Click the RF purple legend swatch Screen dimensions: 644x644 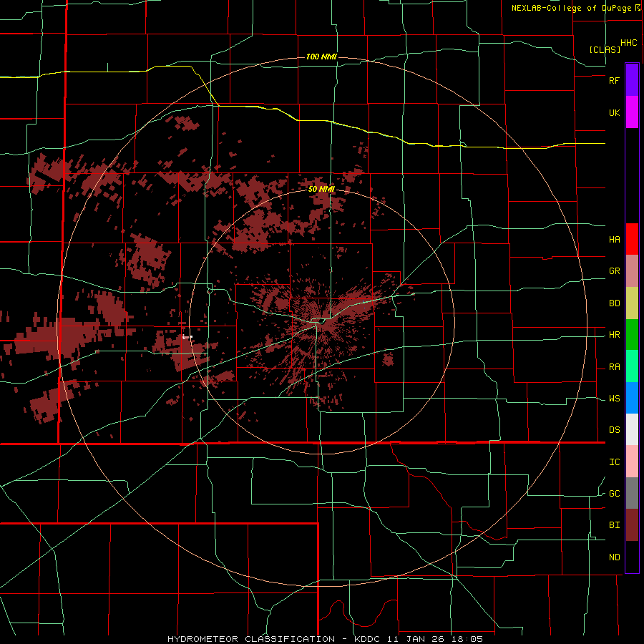(x=632, y=80)
